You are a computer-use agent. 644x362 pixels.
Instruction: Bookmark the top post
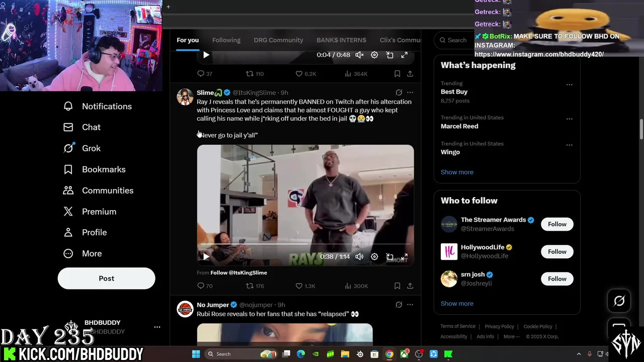(397, 73)
